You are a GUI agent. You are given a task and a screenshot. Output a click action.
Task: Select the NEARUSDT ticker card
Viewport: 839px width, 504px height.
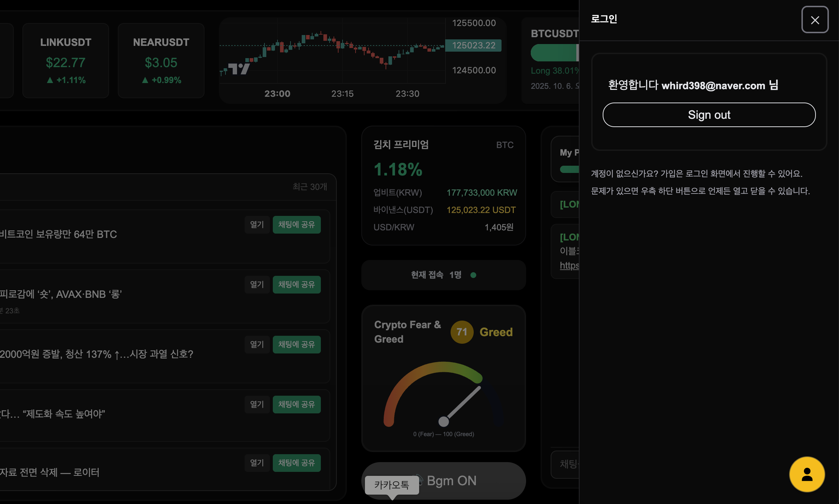point(161,61)
